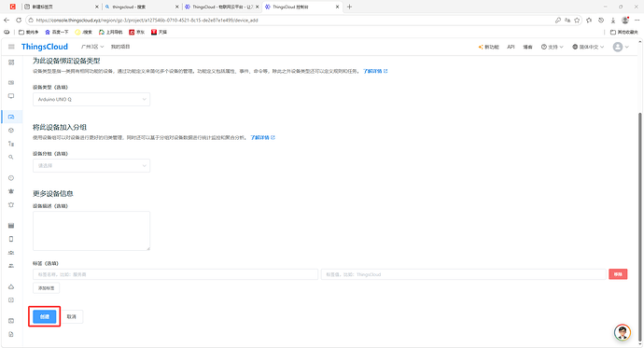Screen dimensions: 644x348
Task: Click the 取消 cancel button
Action: click(x=72, y=316)
